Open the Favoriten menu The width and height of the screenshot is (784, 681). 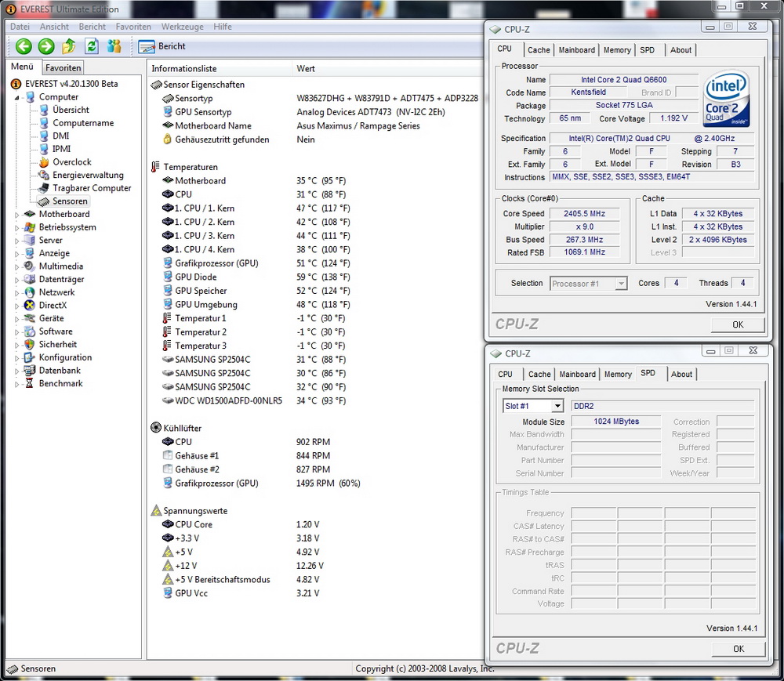[x=133, y=27]
